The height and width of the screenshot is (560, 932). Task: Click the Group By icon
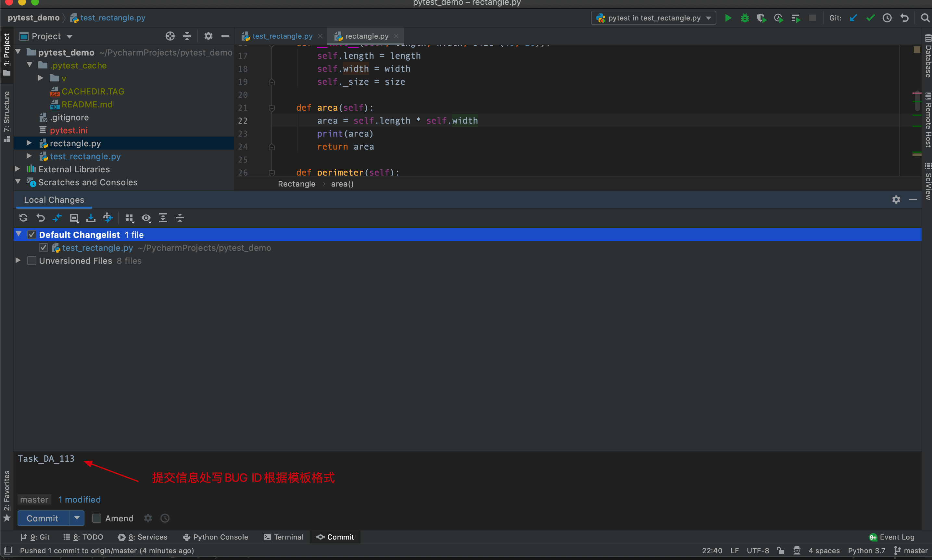coord(130,218)
